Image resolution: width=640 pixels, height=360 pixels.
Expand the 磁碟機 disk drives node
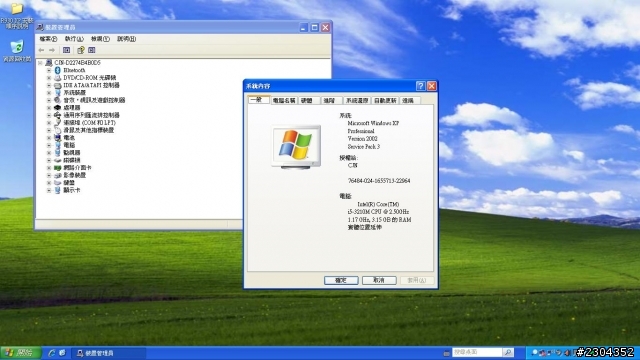click(x=49, y=160)
